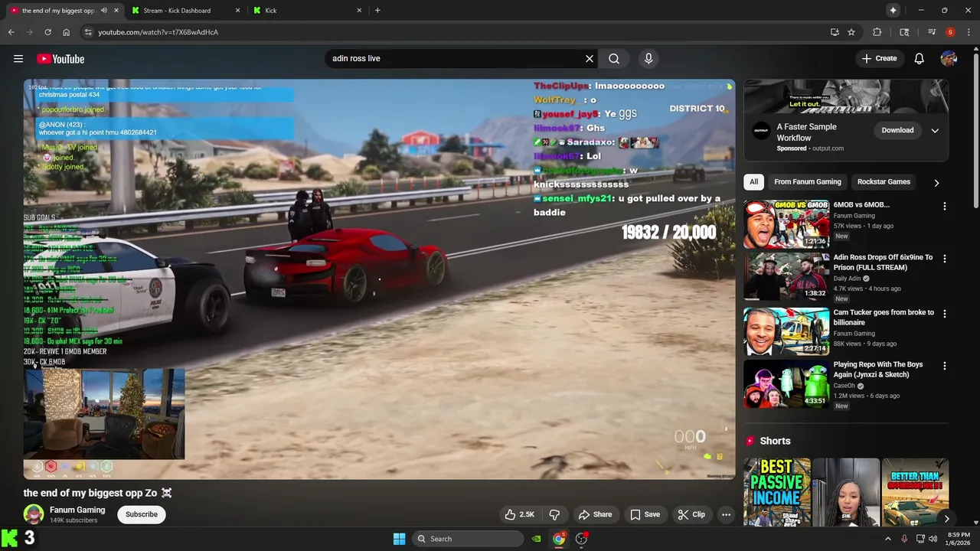Create a Clip with the scissors button

point(691,514)
